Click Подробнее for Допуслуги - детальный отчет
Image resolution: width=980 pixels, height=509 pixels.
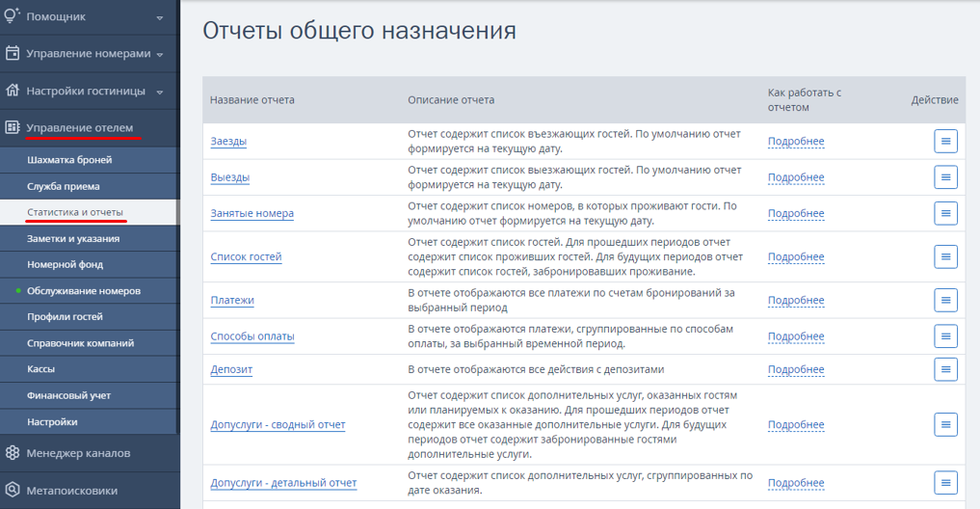point(796,483)
